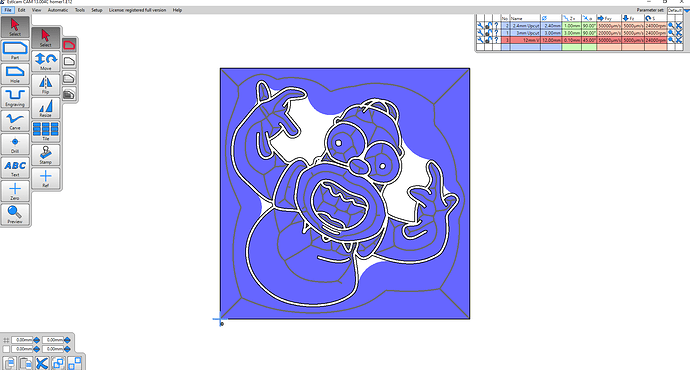The image size is (690, 370).
Task: Click the grid icon beside the position fields
Action: pos(6,340)
